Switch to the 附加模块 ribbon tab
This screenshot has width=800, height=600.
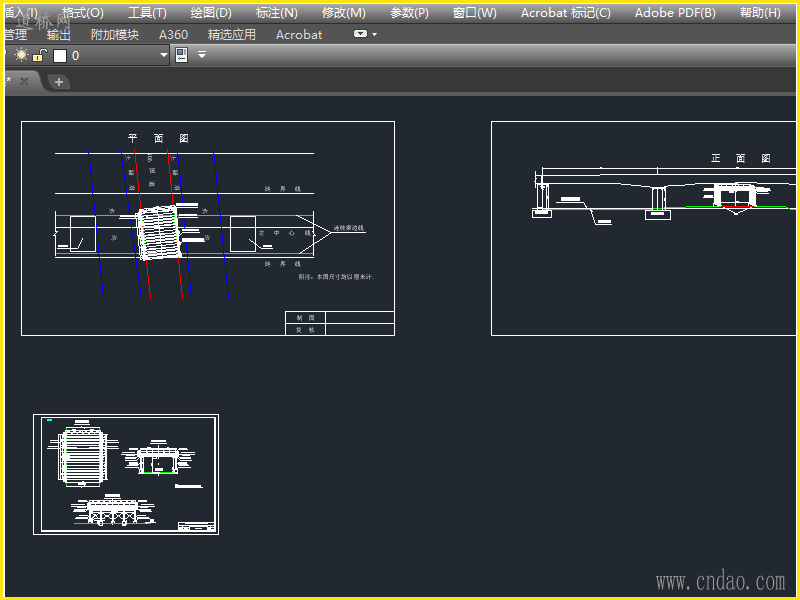[115, 35]
